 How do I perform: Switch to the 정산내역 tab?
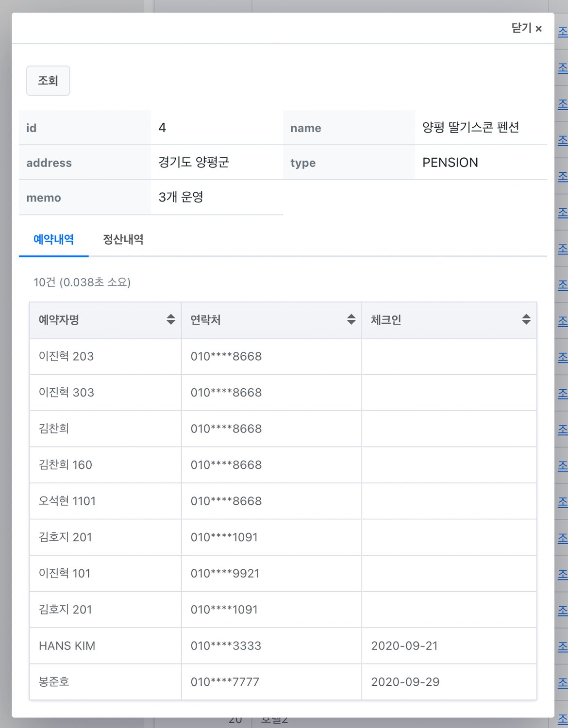(x=123, y=239)
